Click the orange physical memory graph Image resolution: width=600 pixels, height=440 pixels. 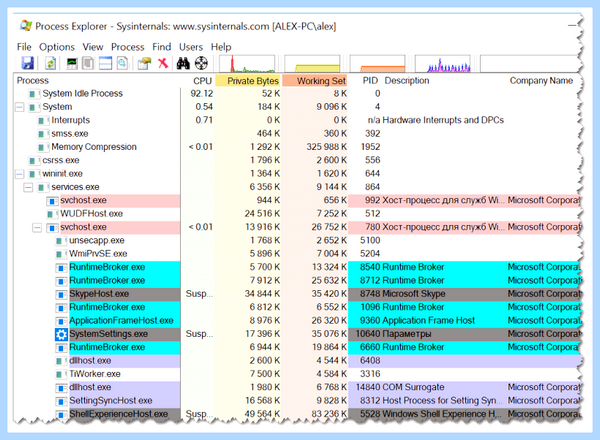click(x=377, y=64)
